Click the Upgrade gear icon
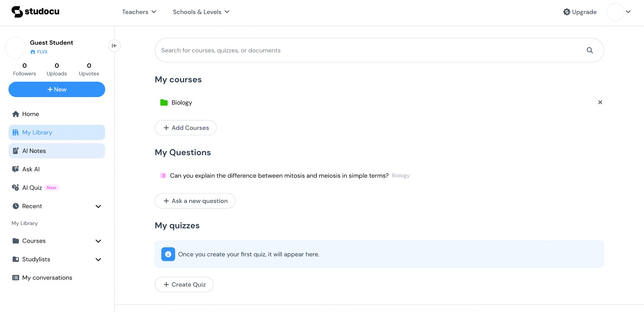The width and height of the screenshot is (644, 312). 567,12
